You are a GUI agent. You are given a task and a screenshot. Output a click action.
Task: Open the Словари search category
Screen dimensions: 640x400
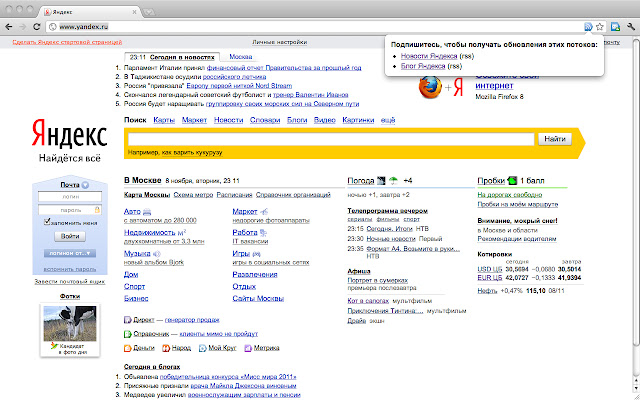click(x=265, y=120)
